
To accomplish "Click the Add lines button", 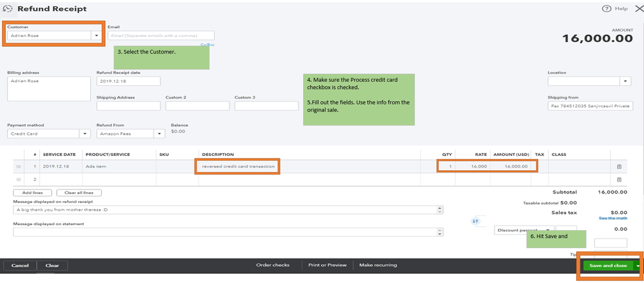I will click(x=32, y=193).
